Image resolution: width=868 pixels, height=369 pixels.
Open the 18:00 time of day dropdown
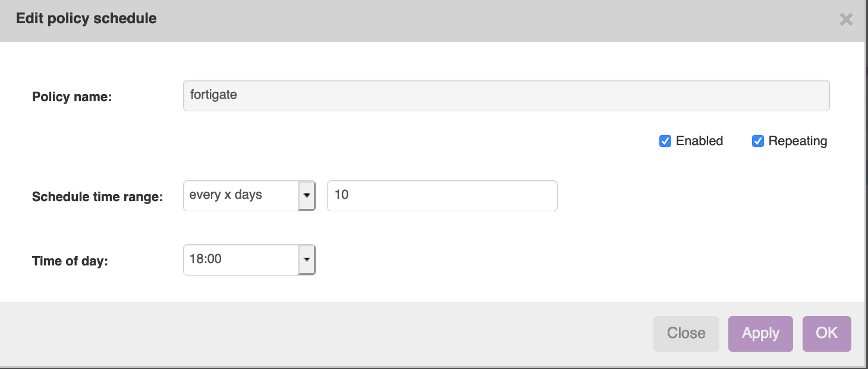(x=241, y=259)
